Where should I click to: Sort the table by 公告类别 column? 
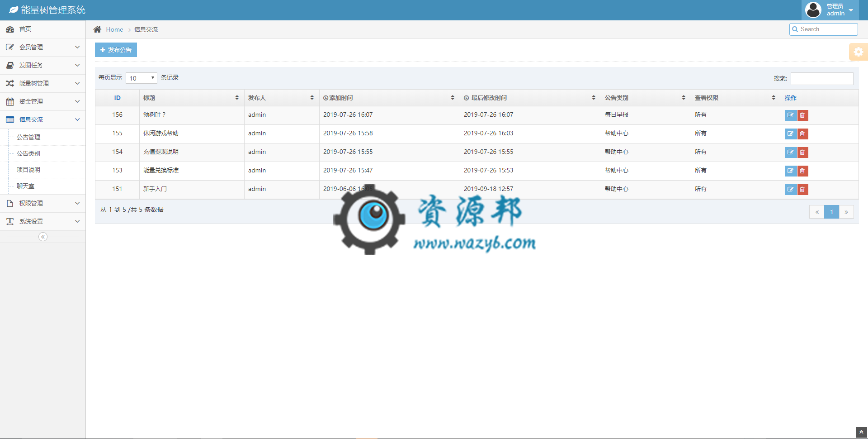point(646,98)
